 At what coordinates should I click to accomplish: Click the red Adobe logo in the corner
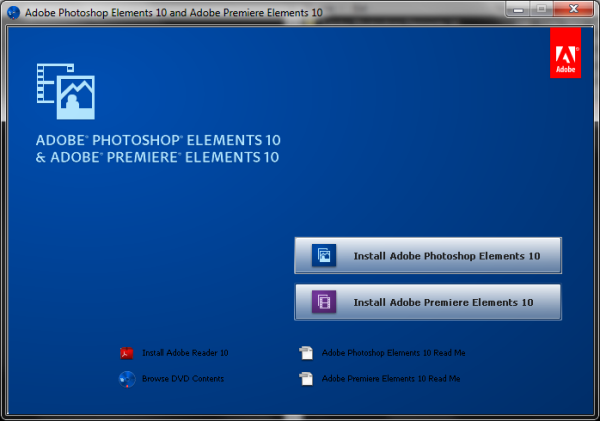[565, 52]
